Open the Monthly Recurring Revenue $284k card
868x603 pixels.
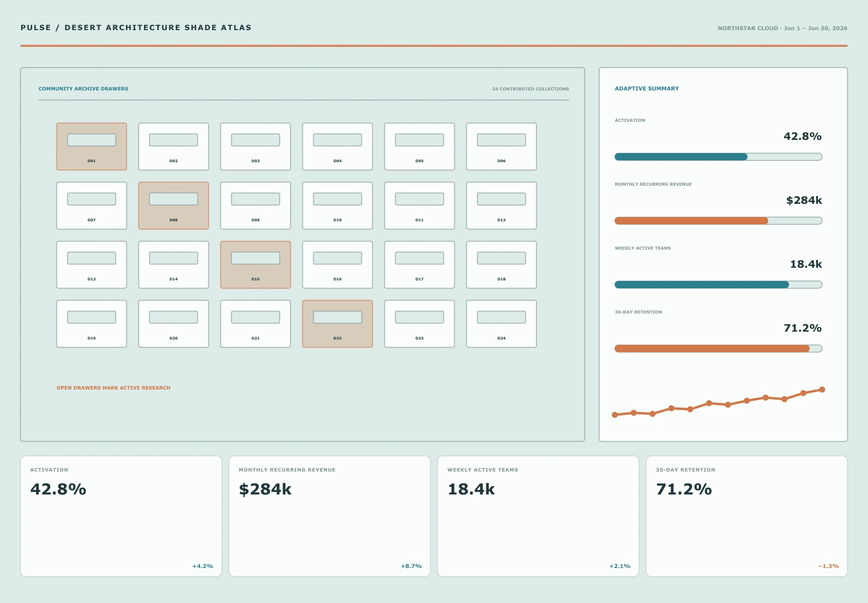tap(330, 516)
